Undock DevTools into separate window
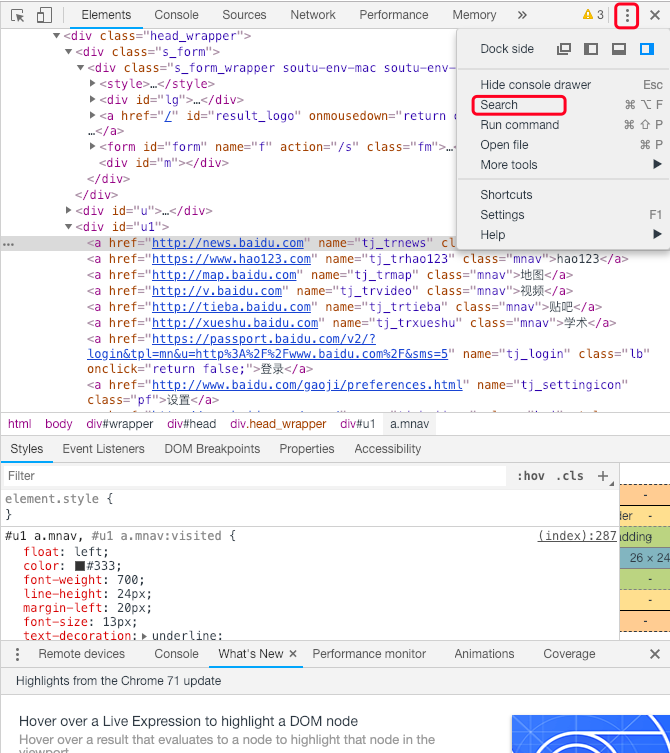This screenshot has height=753, width=670. click(x=564, y=49)
